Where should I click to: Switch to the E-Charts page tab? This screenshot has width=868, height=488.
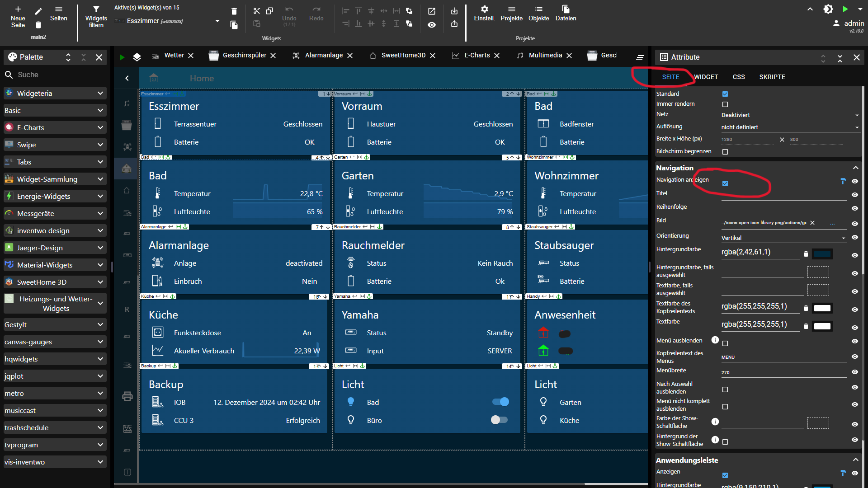coord(477,56)
